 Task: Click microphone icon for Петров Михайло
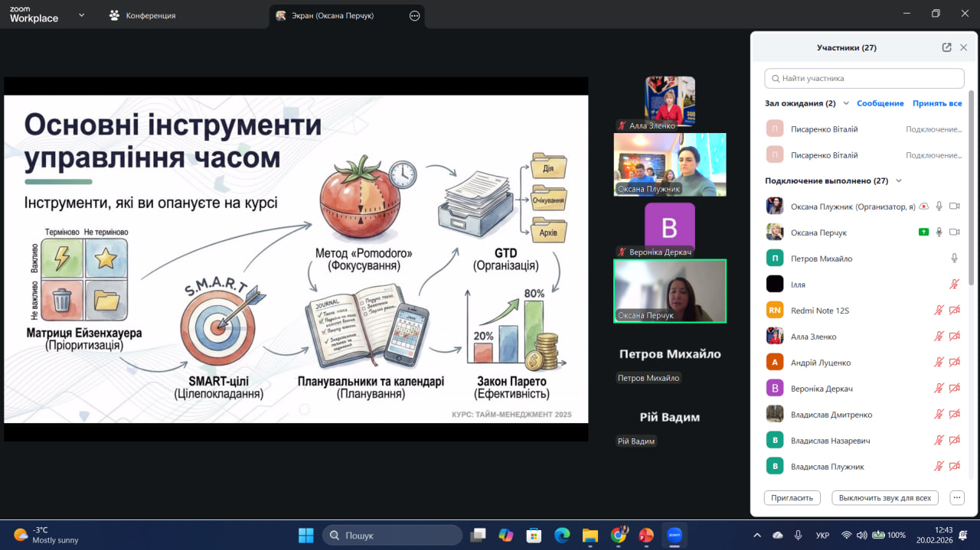[x=954, y=259]
